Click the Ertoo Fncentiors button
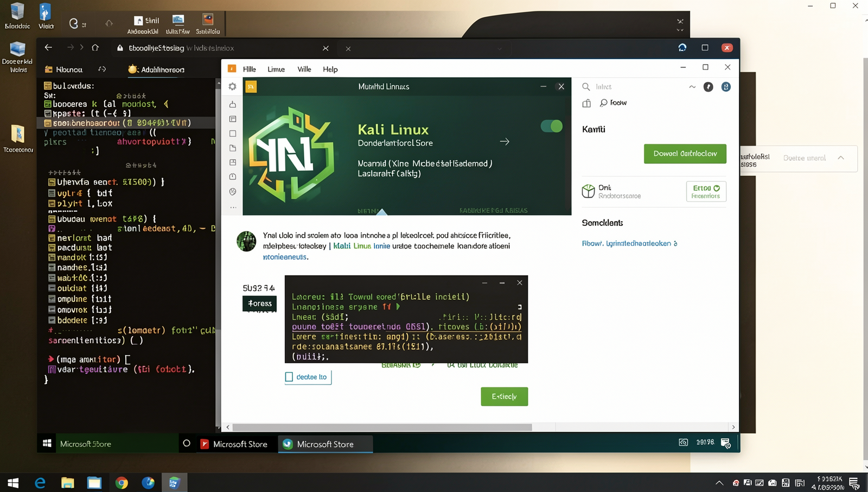Viewport: 868px width, 492px height. click(x=706, y=191)
